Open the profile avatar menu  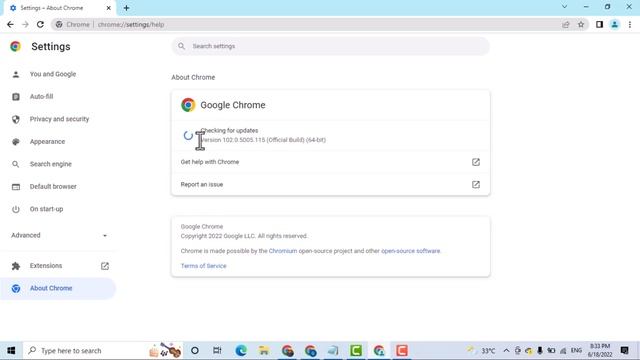pos(614,24)
